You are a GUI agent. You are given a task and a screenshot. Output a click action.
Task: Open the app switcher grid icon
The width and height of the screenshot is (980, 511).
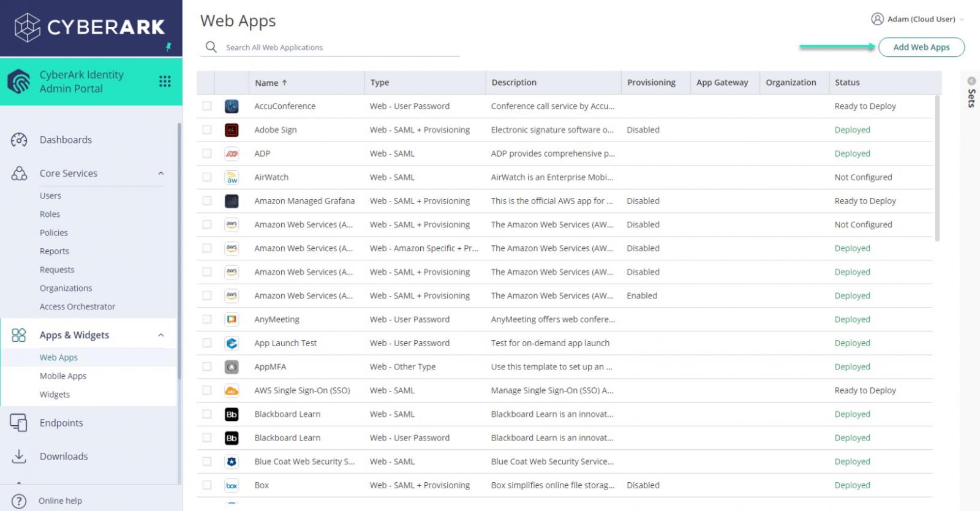[165, 81]
